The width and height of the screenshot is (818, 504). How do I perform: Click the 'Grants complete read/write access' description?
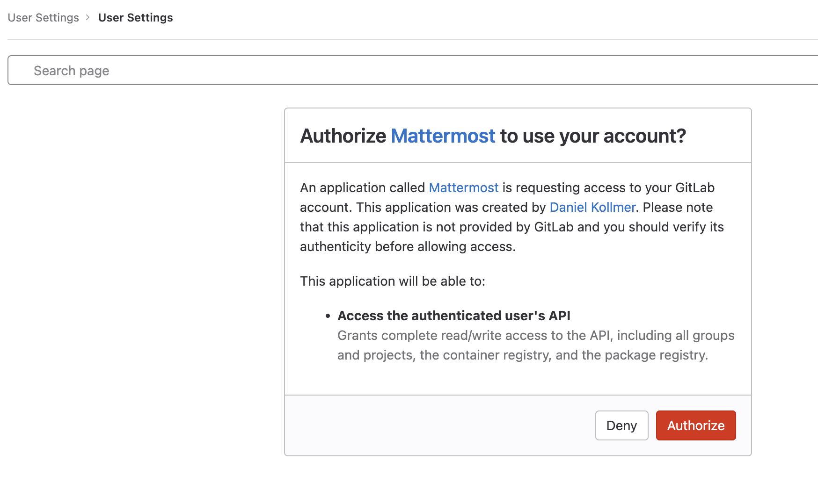click(x=536, y=345)
